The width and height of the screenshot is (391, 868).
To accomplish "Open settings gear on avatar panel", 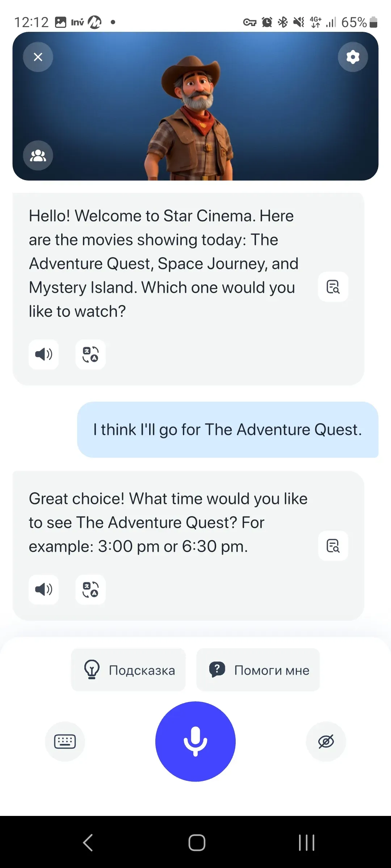I will click(353, 57).
